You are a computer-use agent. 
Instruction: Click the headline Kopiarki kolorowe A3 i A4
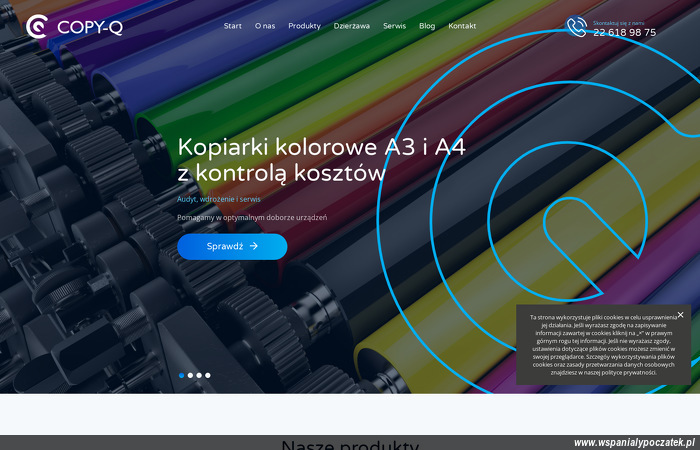[321, 147]
